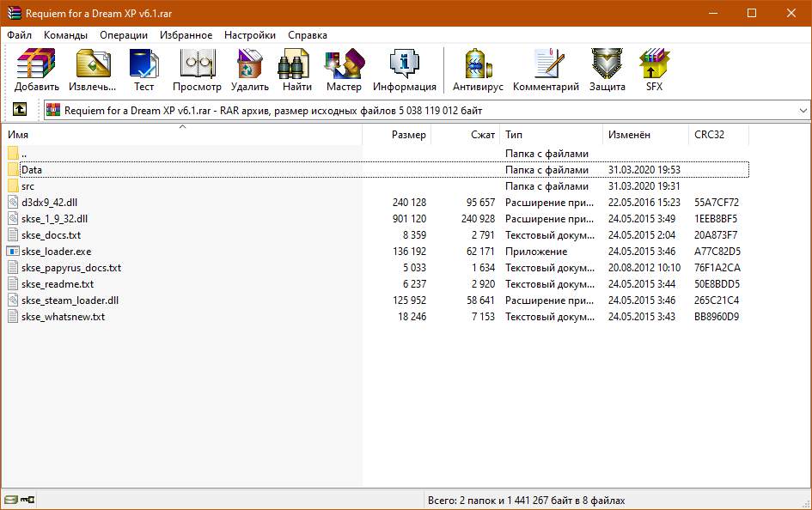Click the Извлечь (Extract) toolbar icon

point(93,70)
